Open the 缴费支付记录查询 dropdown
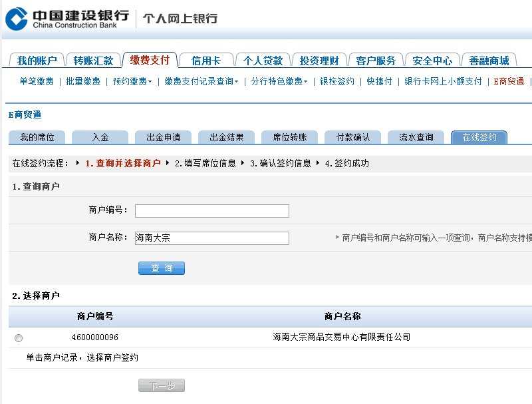This screenshot has height=404, width=532. pyautogui.click(x=201, y=81)
